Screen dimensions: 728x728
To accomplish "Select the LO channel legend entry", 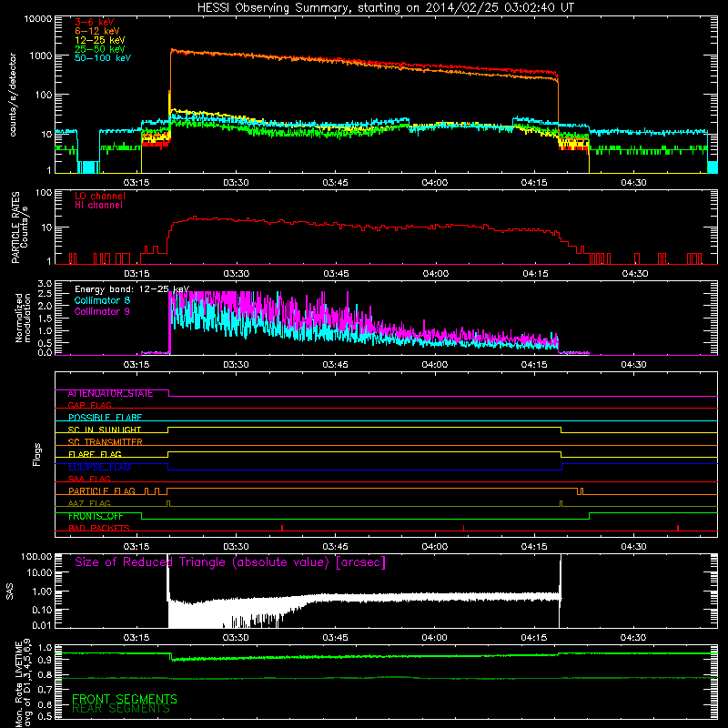I will (100, 196).
